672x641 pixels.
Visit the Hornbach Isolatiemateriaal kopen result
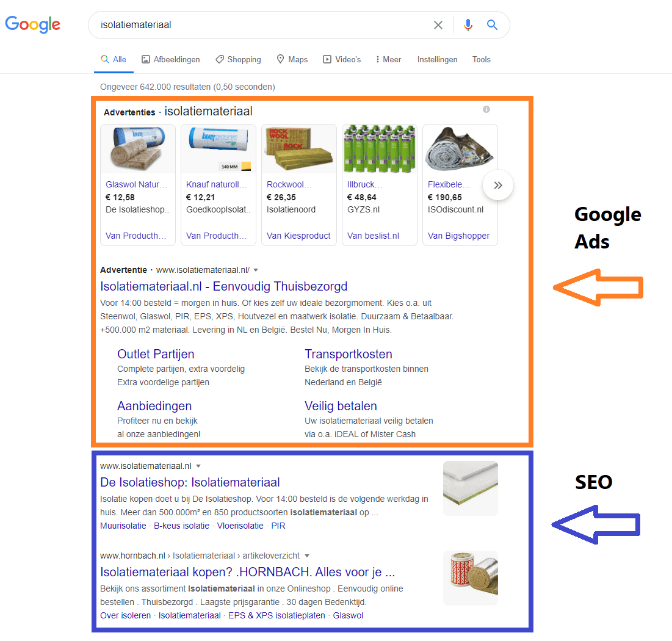pos(247,571)
